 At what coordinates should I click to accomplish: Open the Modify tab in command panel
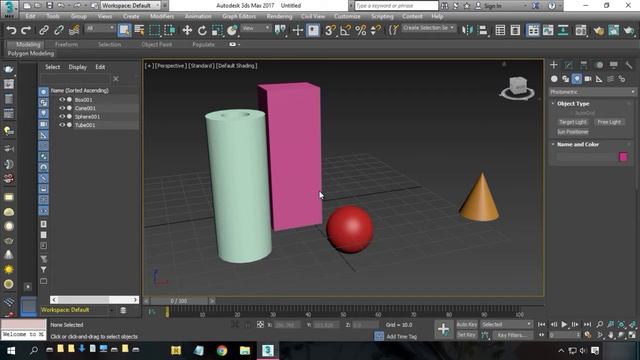tap(569, 65)
